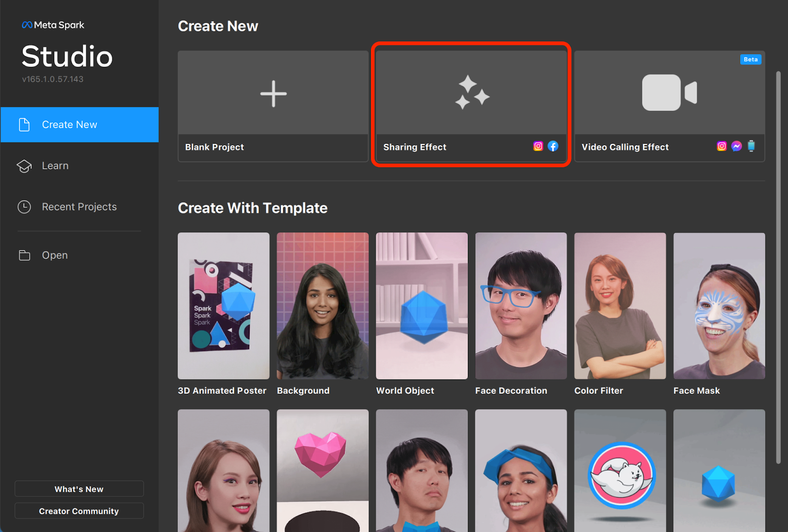Image resolution: width=788 pixels, height=532 pixels.
Task: Click the sparkles icon on Sharing Effect
Action: pos(472,93)
